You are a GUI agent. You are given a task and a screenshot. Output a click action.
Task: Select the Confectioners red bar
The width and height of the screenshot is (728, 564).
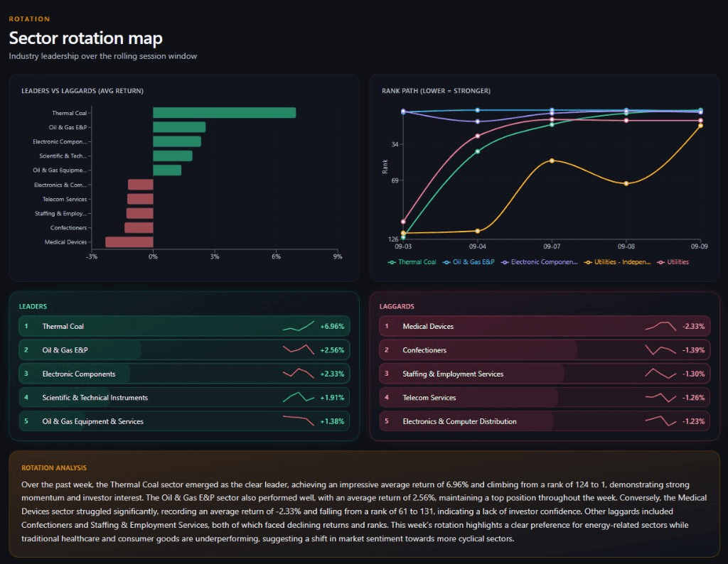[x=139, y=228]
